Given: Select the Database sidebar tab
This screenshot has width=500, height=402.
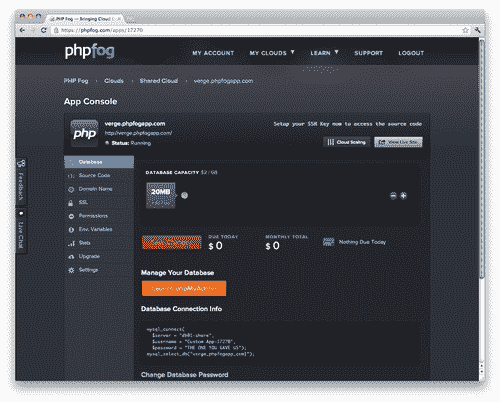Looking at the screenshot, I should [99, 162].
